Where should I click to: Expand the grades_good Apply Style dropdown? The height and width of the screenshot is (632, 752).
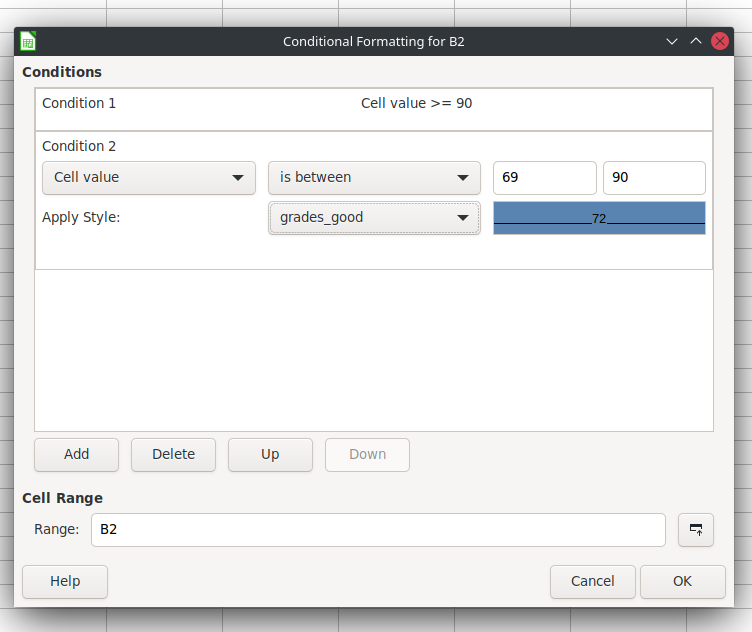(x=374, y=218)
